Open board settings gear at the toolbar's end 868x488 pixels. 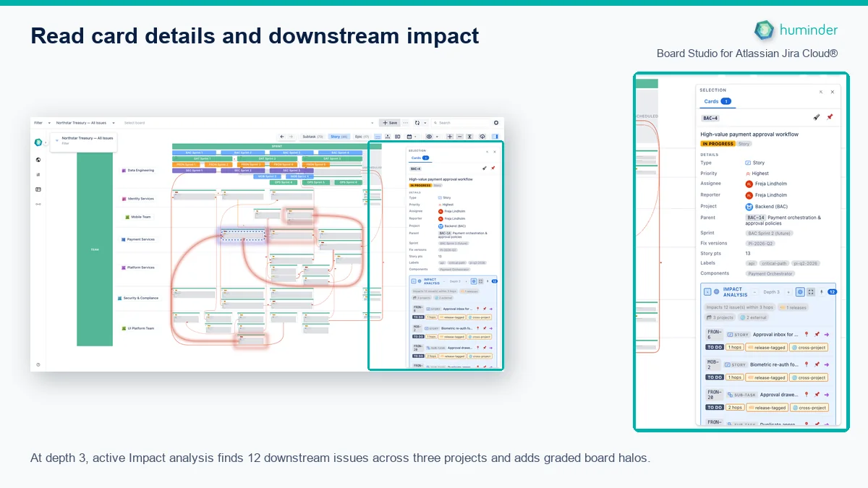pyautogui.click(x=496, y=123)
